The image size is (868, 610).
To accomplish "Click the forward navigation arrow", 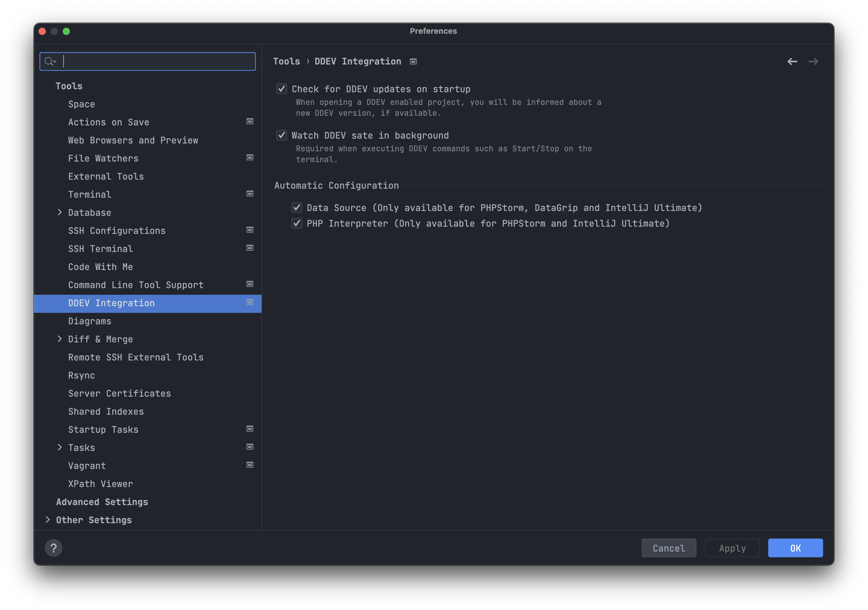I will click(813, 61).
